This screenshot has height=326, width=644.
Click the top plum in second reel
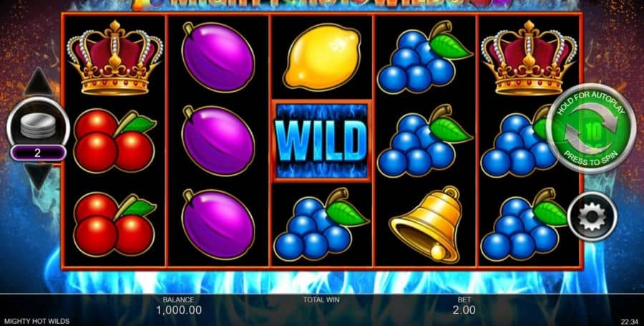[218, 57]
